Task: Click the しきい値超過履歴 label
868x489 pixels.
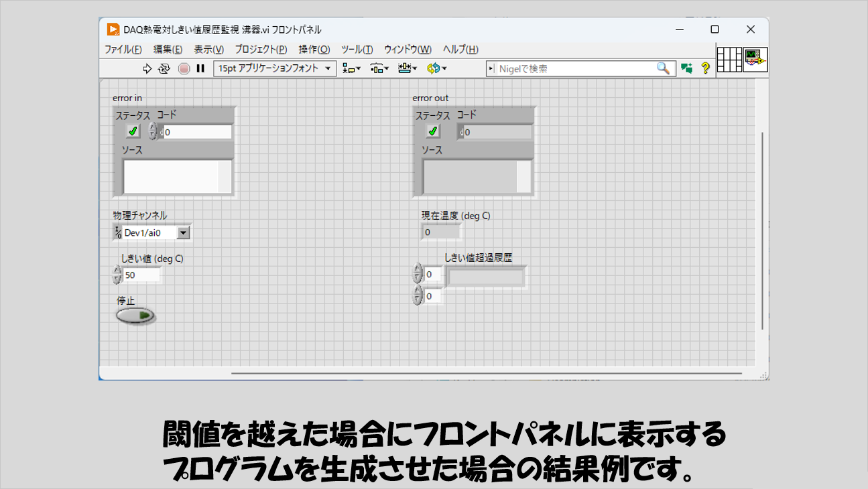Action: [479, 258]
